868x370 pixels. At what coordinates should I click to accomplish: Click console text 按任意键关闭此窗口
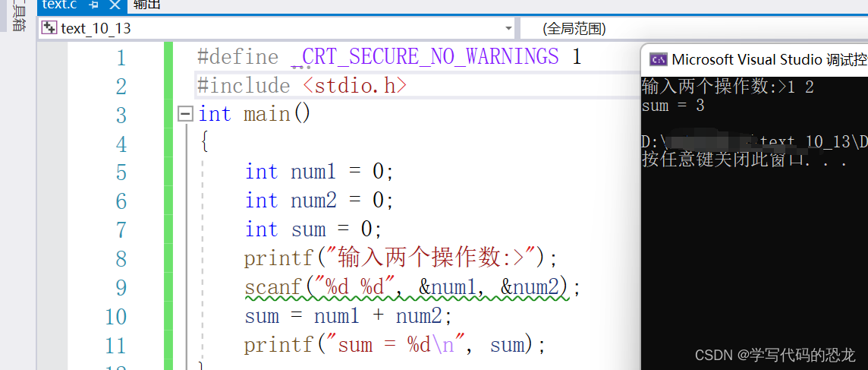tap(744, 160)
